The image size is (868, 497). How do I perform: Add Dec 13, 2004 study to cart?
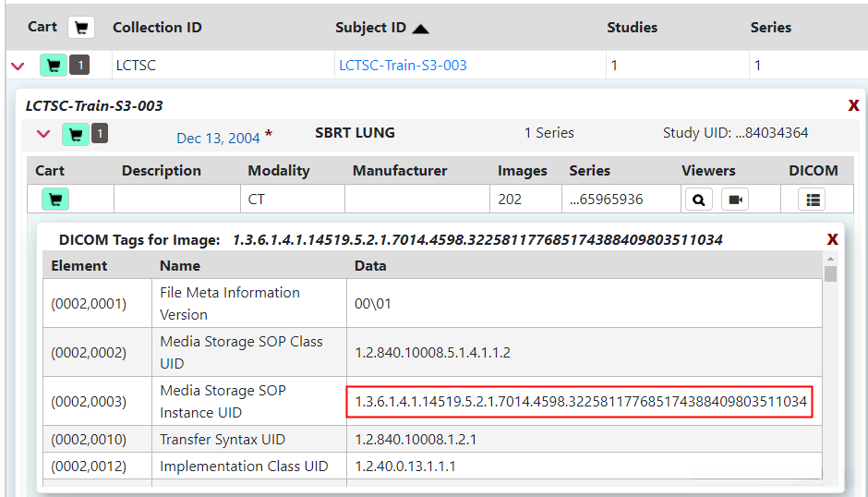pyautogui.click(x=76, y=135)
